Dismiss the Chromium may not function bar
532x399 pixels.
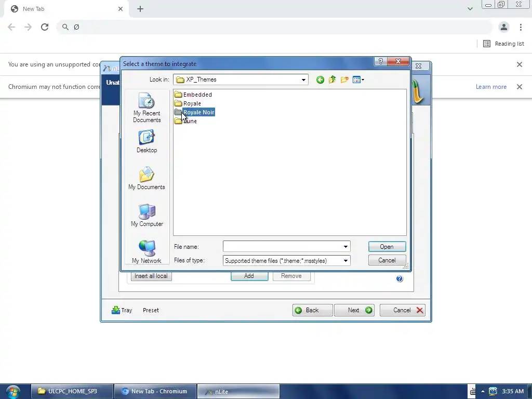tap(519, 87)
